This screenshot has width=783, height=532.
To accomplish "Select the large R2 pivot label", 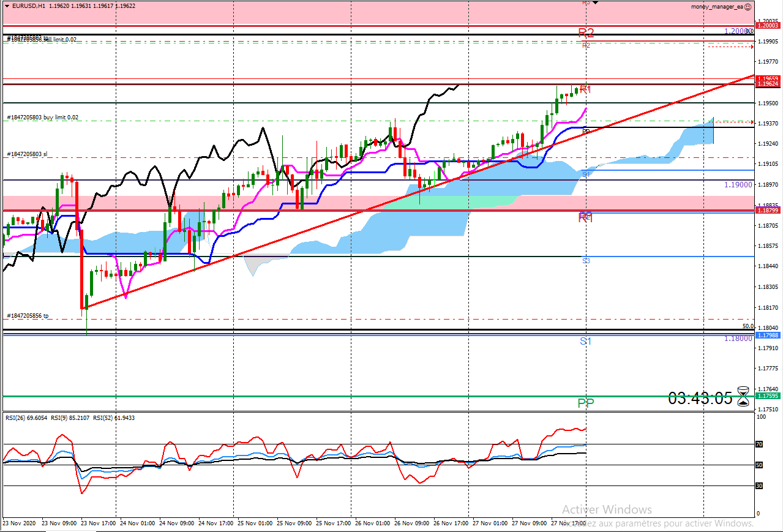I will [x=586, y=33].
